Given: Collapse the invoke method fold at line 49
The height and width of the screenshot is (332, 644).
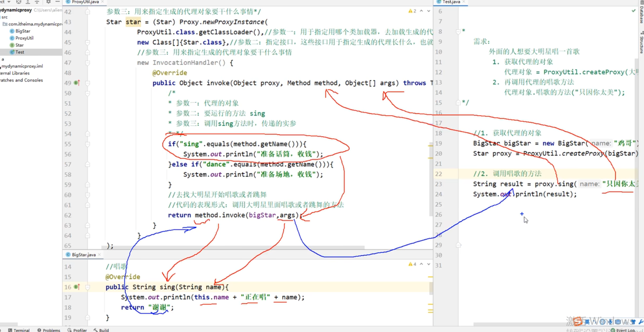Looking at the screenshot, I should click(88, 83).
